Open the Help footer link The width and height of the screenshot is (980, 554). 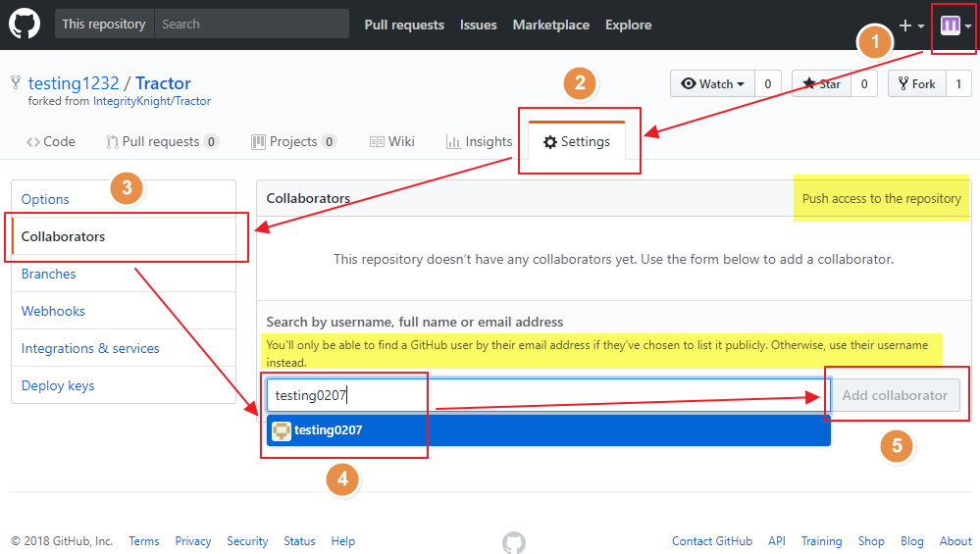(x=343, y=541)
